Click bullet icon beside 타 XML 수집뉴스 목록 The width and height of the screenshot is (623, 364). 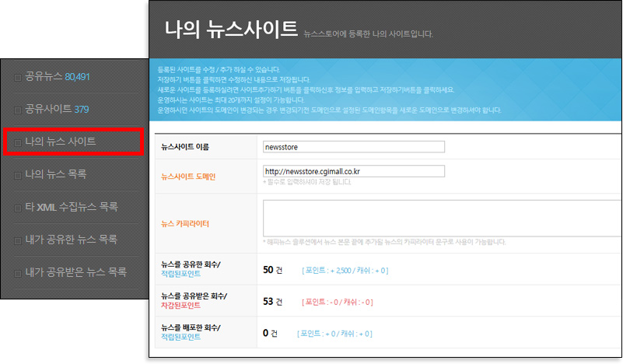pos(17,208)
